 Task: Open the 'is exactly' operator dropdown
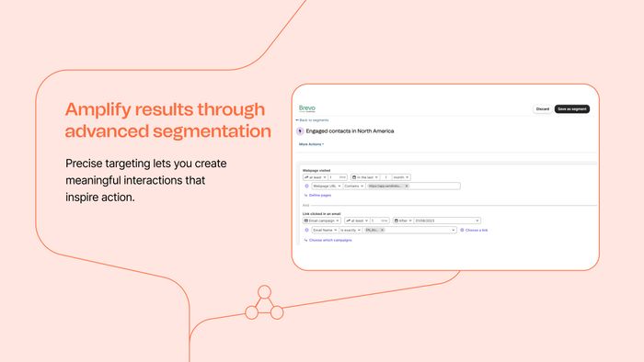coord(351,230)
